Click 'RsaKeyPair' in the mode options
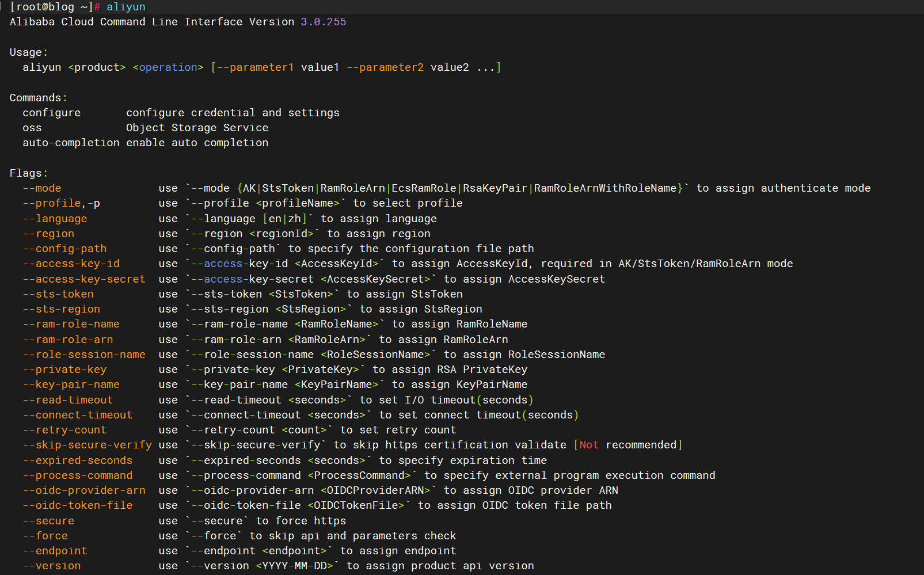 (495, 188)
